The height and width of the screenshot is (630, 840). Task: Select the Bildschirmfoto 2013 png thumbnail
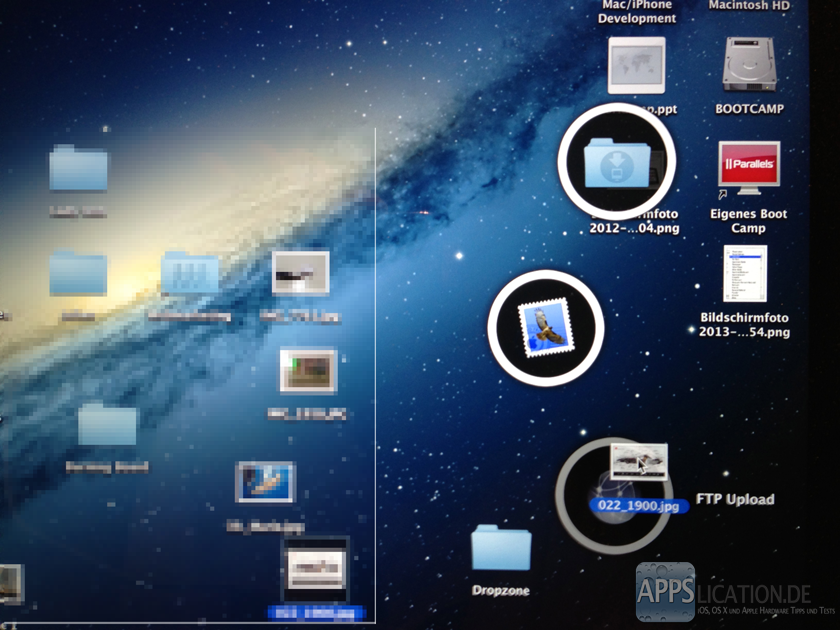click(x=745, y=274)
